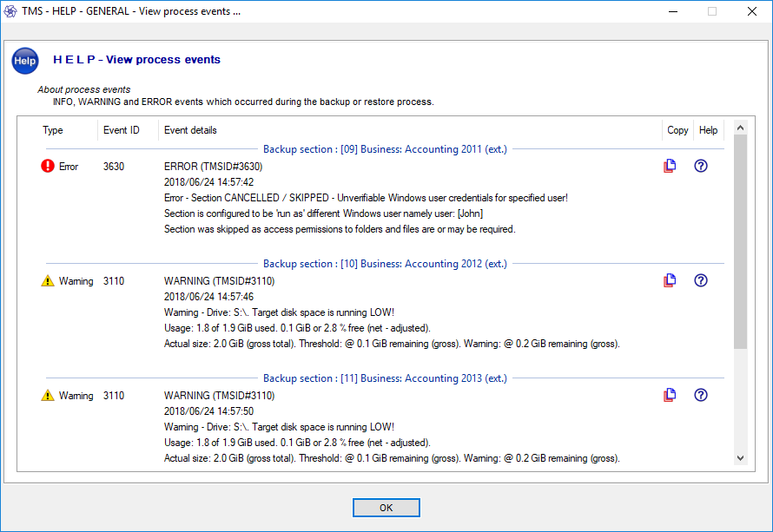
Task: Click the yellow Warning icon for section 11
Action: coord(47,395)
